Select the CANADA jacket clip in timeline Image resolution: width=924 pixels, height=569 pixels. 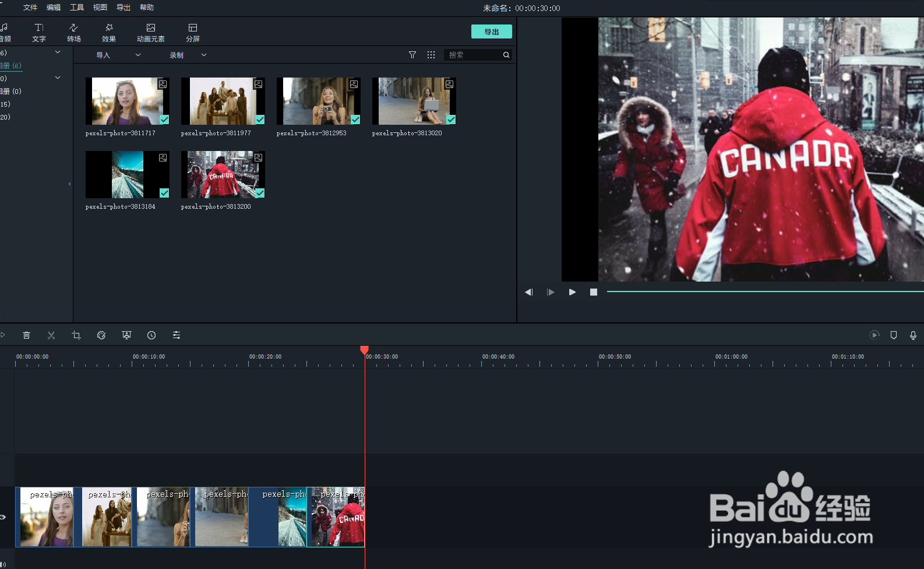[336, 517]
